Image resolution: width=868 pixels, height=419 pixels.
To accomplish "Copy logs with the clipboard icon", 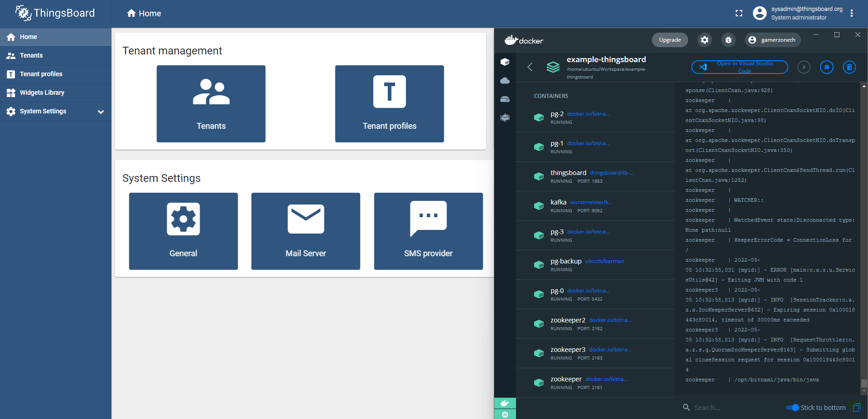I will coord(857,408).
